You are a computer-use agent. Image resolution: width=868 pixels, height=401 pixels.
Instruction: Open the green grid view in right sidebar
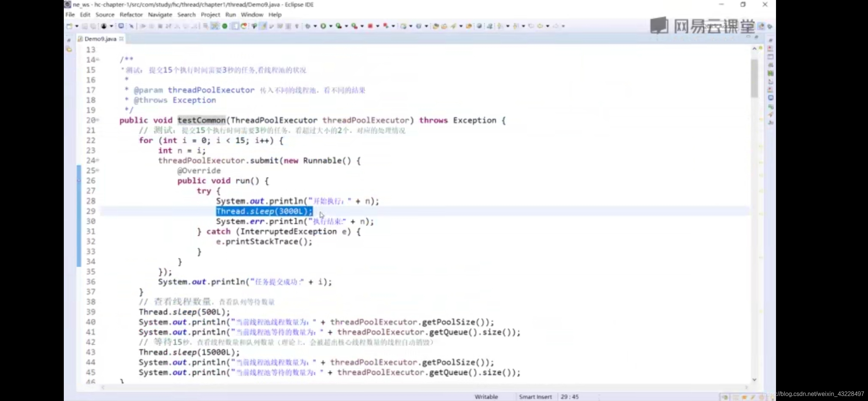pyautogui.click(x=770, y=73)
